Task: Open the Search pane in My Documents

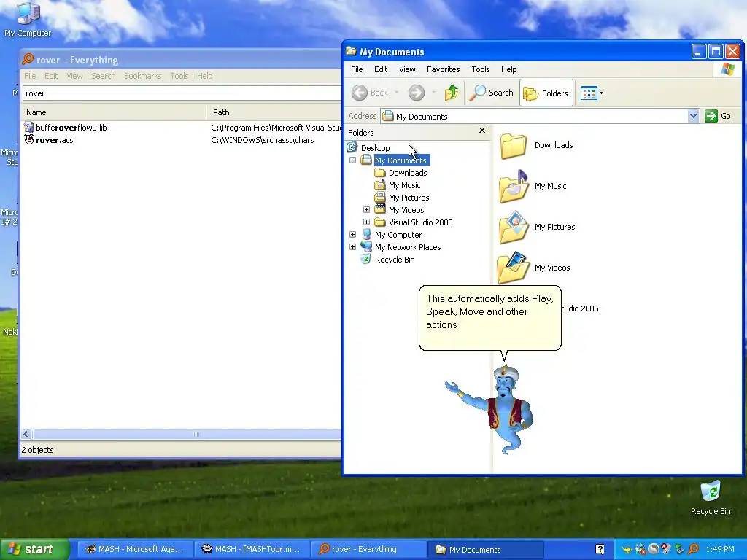Action: pos(491,93)
